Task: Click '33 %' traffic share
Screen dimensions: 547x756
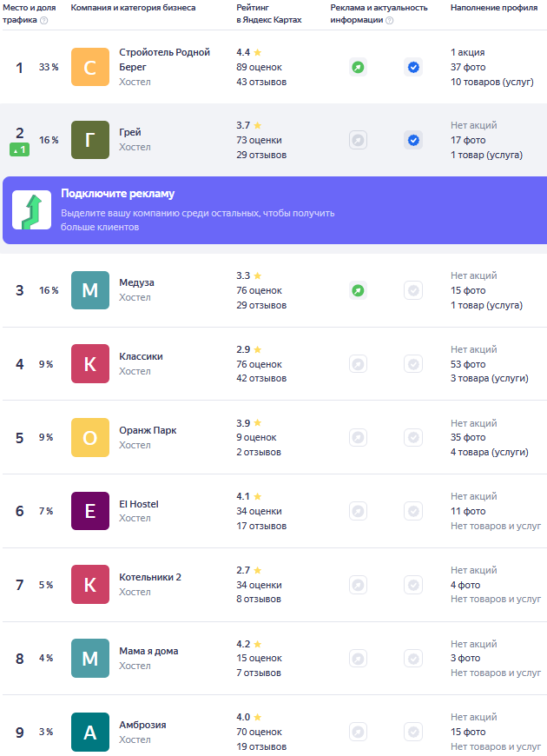Action: click(49, 67)
